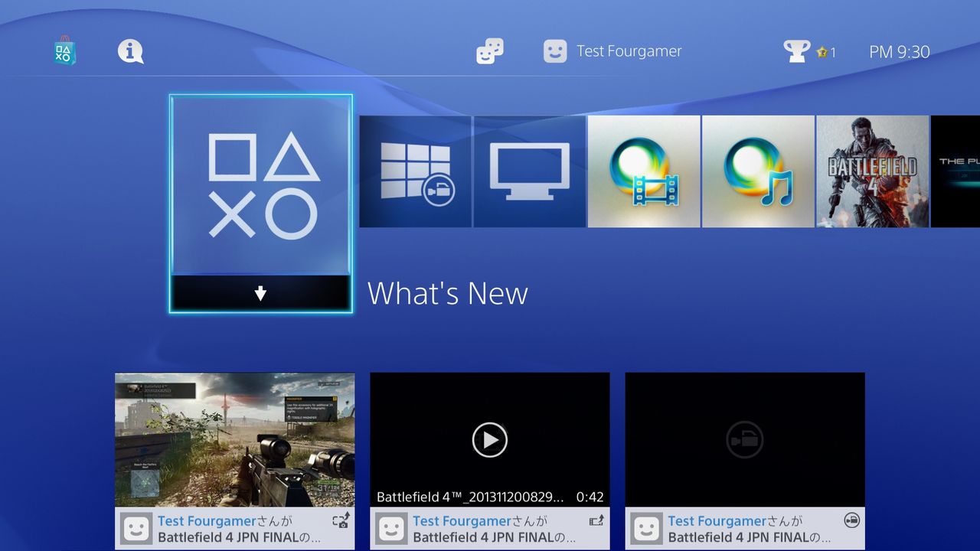This screenshot has height=551, width=980.
Task: Click the screenshot share icon on first post
Action: point(341,521)
